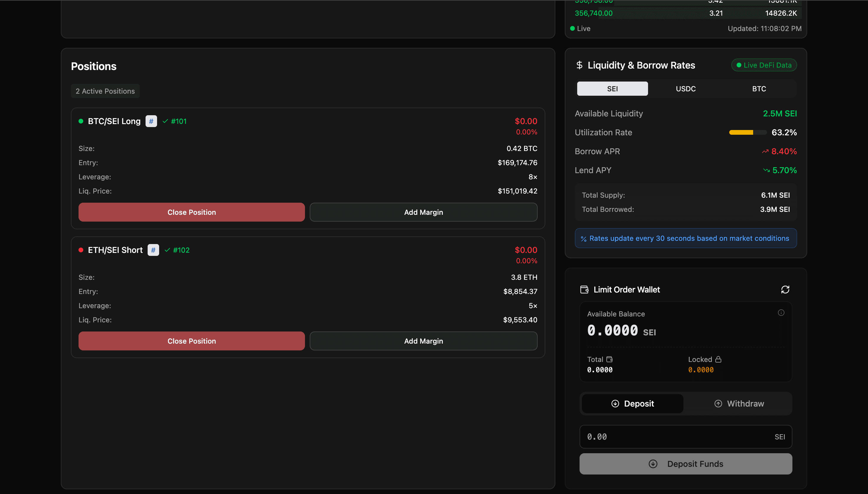This screenshot has width=868, height=494.
Task: Click the rising trend icon by Borrow APR
Action: point(765,151)
